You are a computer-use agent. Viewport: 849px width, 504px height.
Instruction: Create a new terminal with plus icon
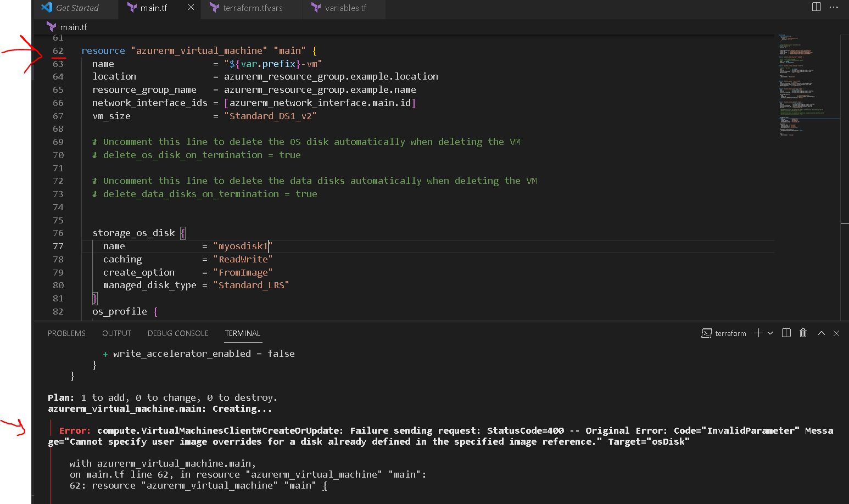coord(758,333)
